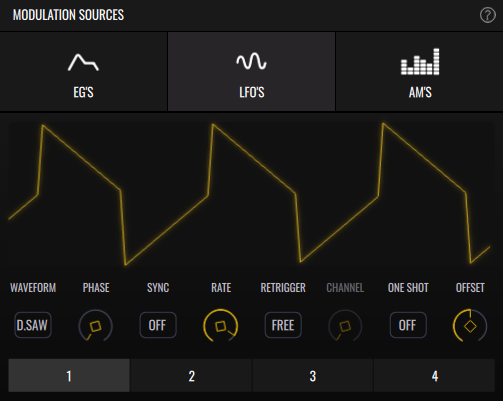The height and width of the screenshot is (401, 503).
Task: Click the Phase knob
Action: tap(96, 326)
